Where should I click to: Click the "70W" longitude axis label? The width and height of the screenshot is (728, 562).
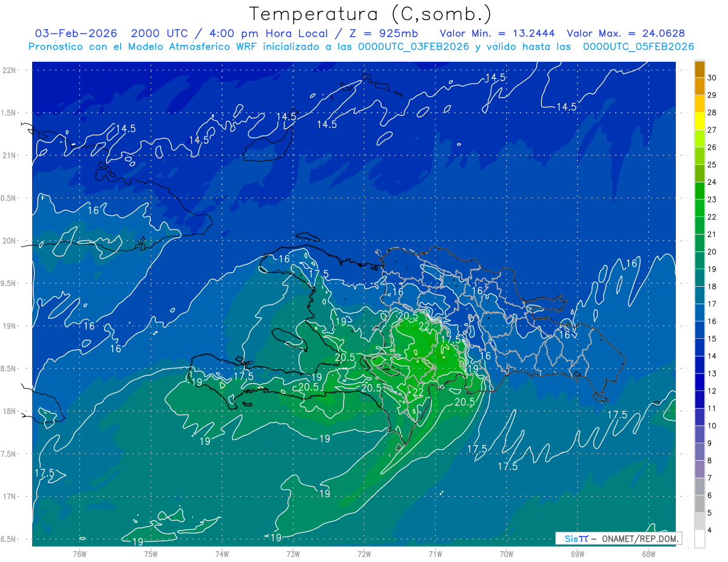pyautogui.click(x=507, y=554)
